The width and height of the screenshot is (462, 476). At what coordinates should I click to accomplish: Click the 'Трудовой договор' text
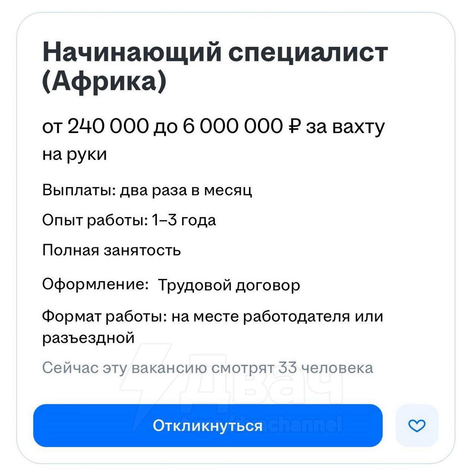(229, 285)
